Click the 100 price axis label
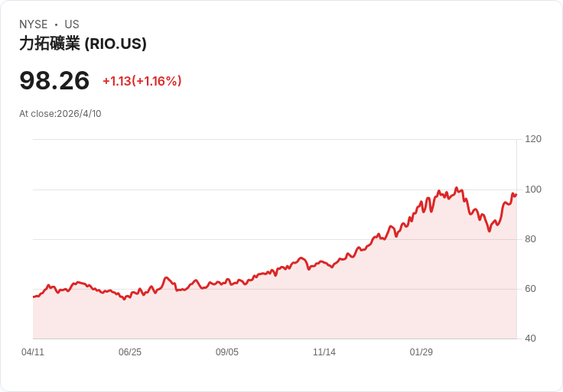563x392 pixels. click(533, 190)
